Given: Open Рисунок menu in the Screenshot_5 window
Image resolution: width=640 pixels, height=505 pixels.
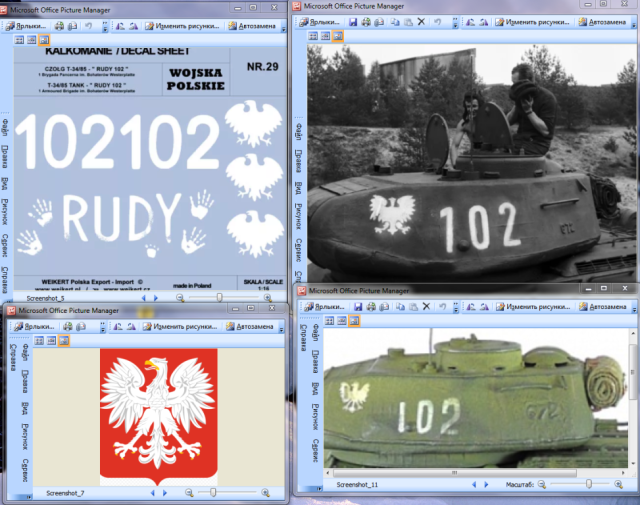Looking at the screenshot, I should click(x=4, y=212).
